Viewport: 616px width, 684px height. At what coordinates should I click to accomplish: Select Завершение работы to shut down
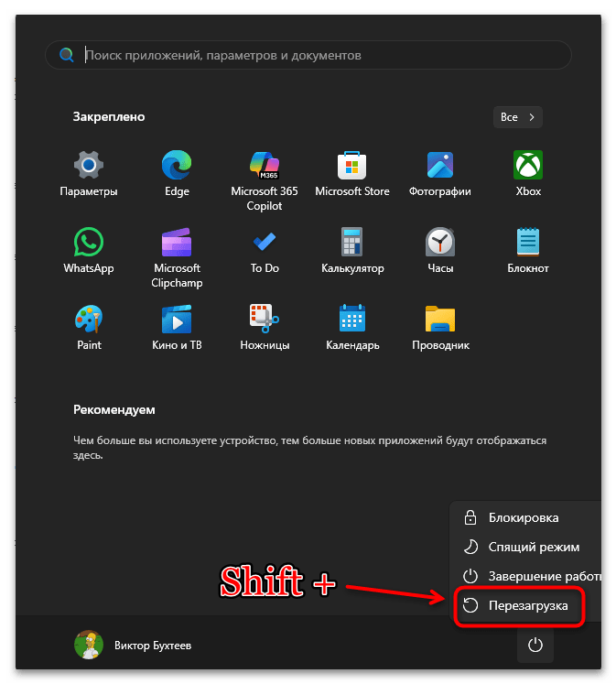(x=525, y=576)
